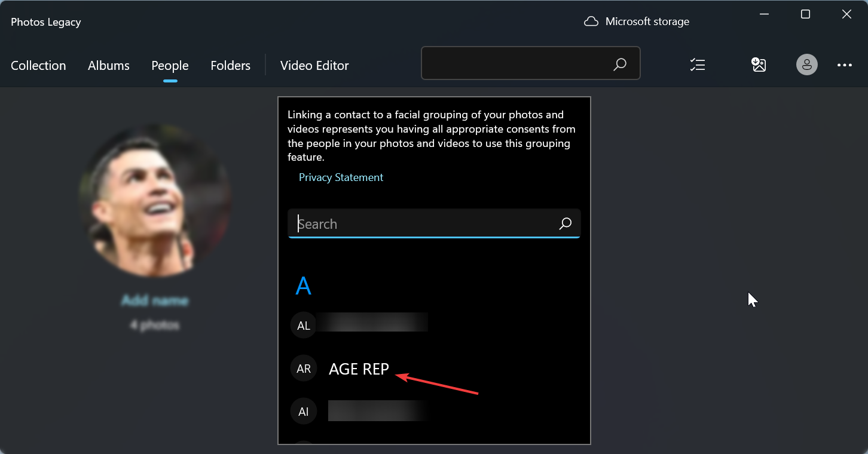Click the magnifier in the contact search field
Viewport: 868px width, 454px height.
tap(565, 224)
